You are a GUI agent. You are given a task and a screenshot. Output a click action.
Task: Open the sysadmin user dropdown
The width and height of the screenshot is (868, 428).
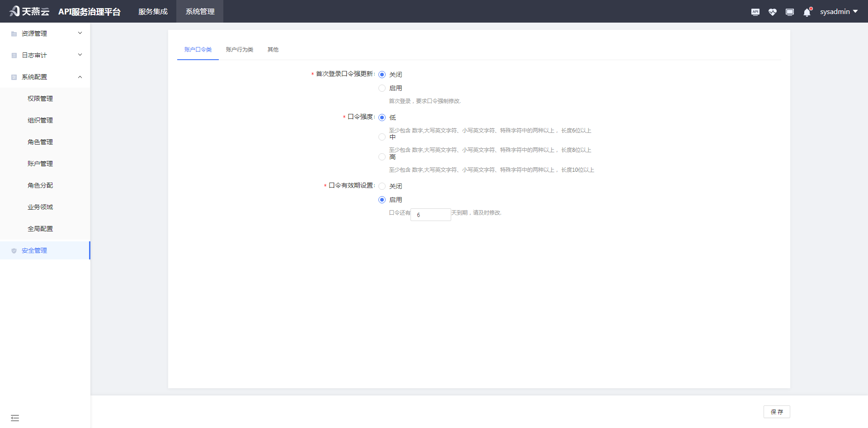point(839,12)
